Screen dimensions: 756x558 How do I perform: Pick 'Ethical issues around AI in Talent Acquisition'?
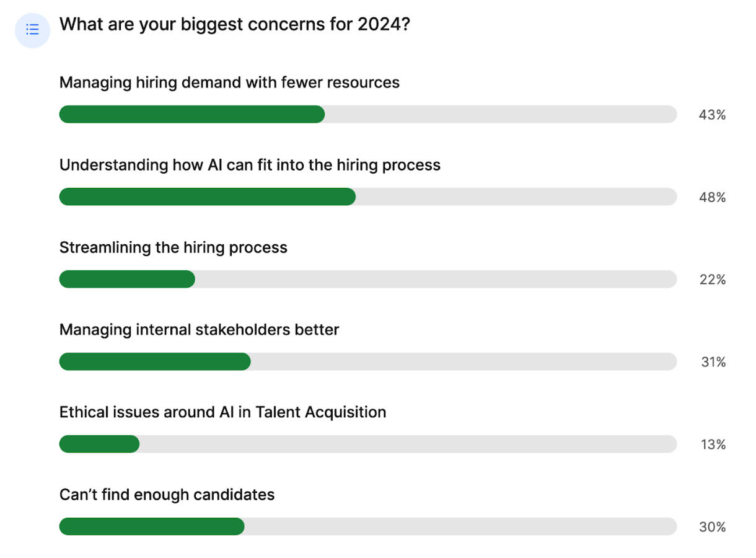click(222, 412)
